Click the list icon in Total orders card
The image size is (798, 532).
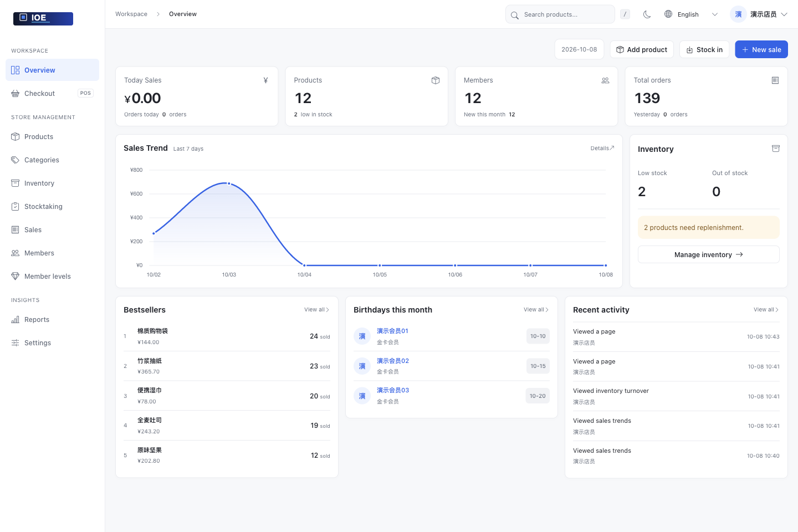(775, 80)
